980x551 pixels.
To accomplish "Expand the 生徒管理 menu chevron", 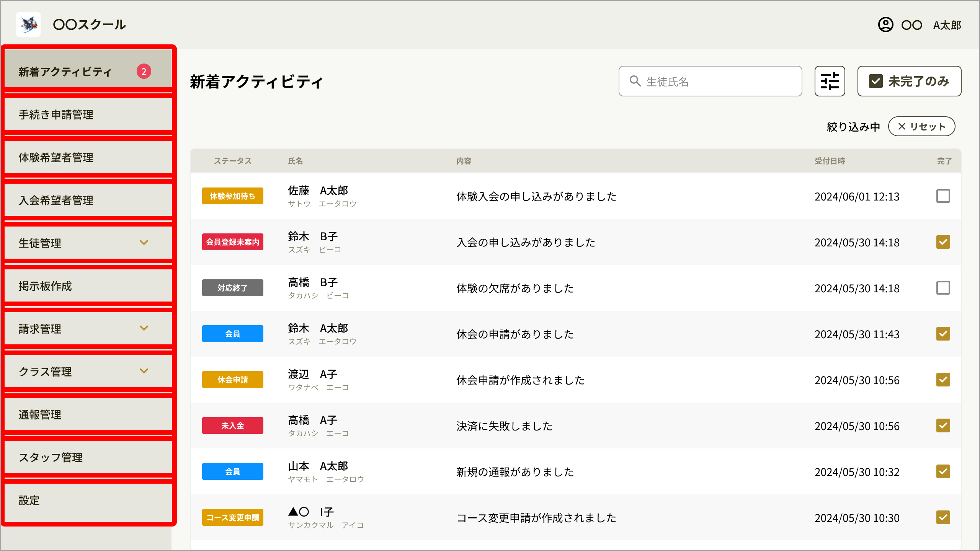I will (x=144, y=243).
